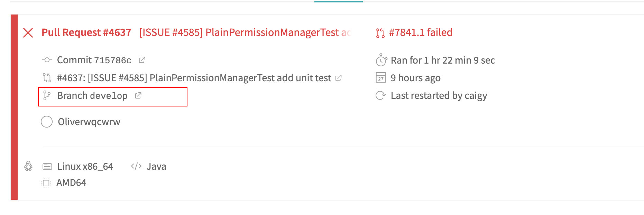This screenshot has height=215, width=644.
Task: Click external link icon next to Branch develop
Action: tap(138, 95)
